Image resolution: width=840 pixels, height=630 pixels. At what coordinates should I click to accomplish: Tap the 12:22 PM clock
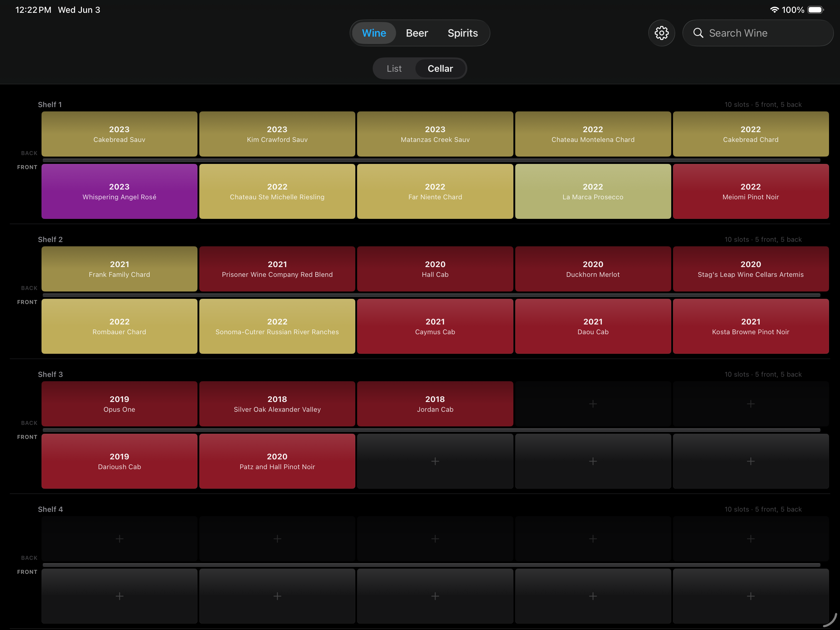[x=33, y=10]
